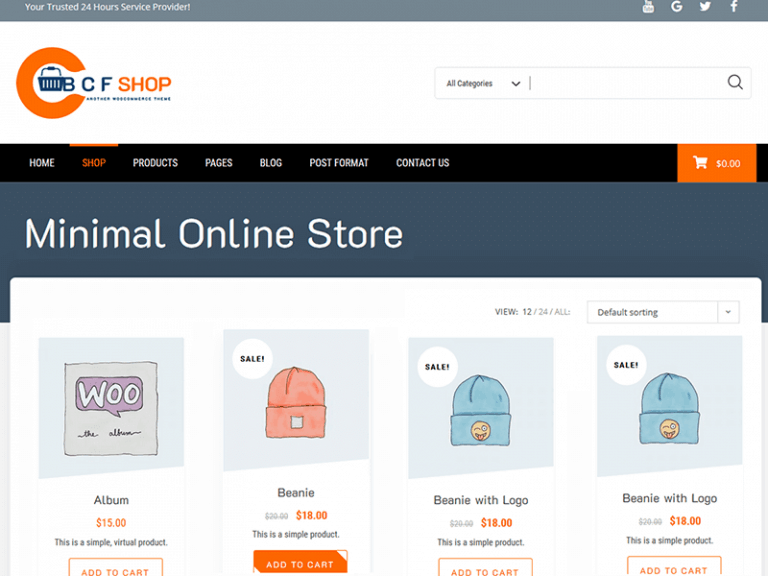Navigate to Contact Us page
Image resolution: width=768 pixels, height=576 pixels.
(423, 163)
